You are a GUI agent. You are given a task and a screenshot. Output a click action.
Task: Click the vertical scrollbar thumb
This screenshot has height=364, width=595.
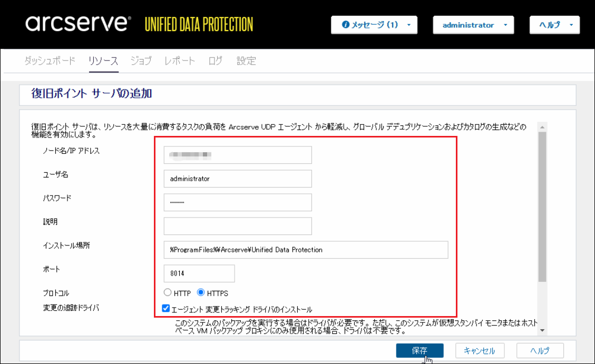(x=542, y=206)
